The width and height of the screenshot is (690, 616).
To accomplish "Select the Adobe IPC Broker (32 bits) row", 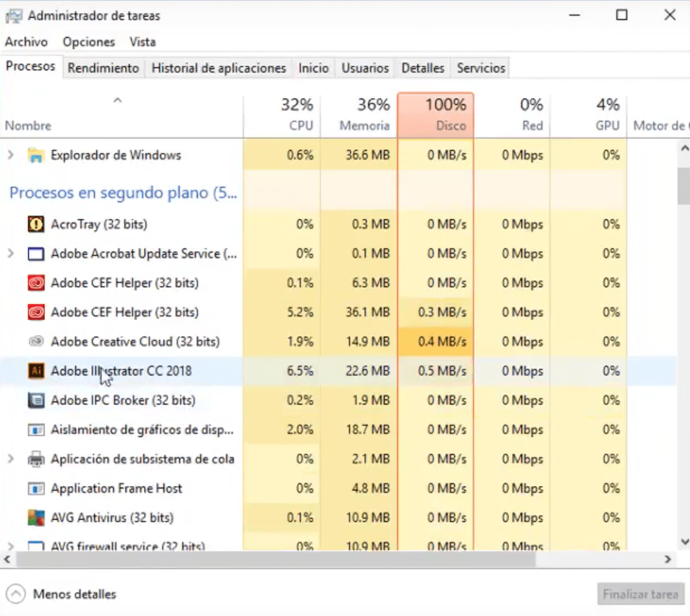I will pos(338,400).
